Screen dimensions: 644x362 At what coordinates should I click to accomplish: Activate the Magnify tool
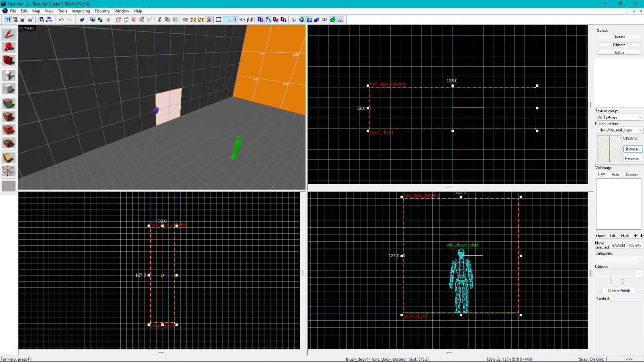click(x=9, y=47)
